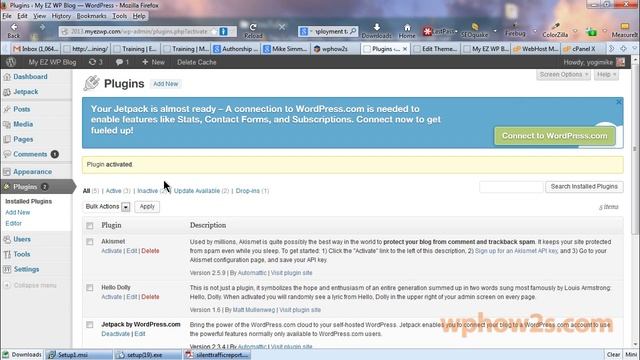This screenshot has height=360, width=640.
Task: Click the Apply bulk action button
Action: [147, 207]
